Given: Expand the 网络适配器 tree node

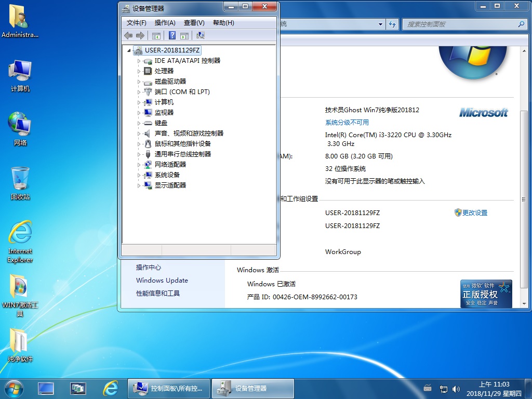Looking at the screenshot, I should (x=139, y=165).
